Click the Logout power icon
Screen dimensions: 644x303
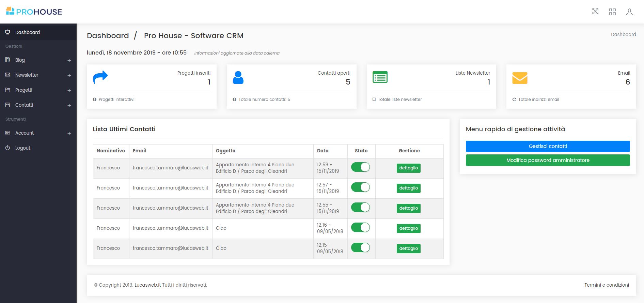(7, 148)
